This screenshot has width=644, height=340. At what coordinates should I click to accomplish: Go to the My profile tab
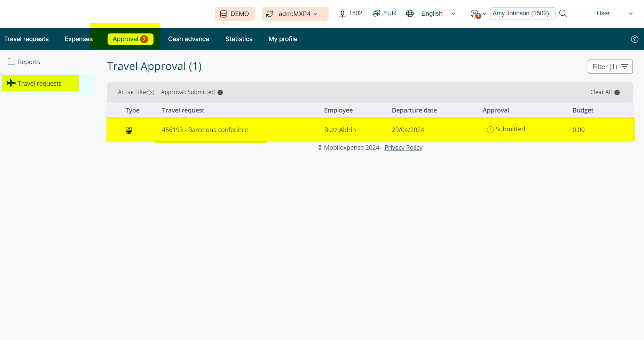(x=283, y=39)
